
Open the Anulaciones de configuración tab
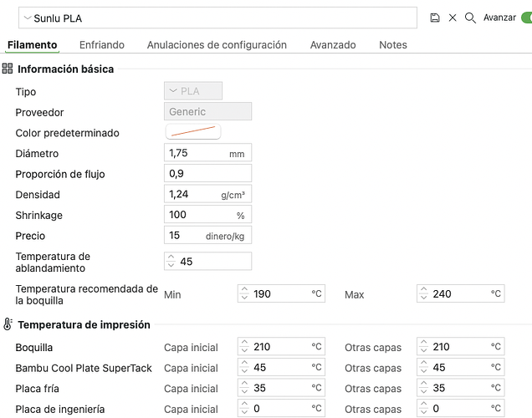coord(217,45)
